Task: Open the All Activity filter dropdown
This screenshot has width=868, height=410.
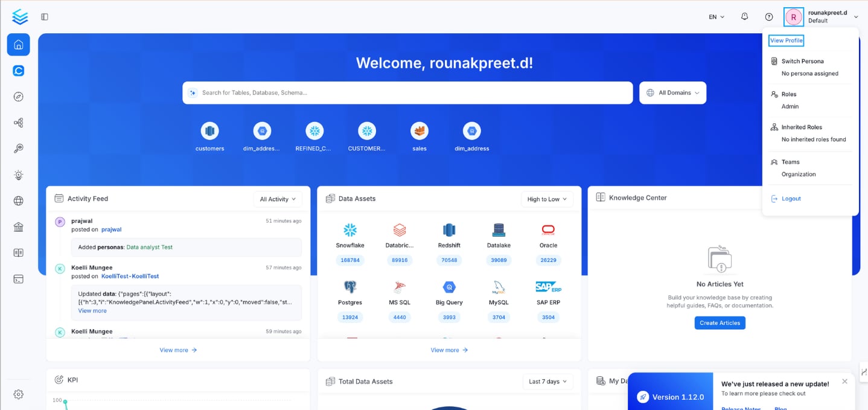Action: tap(278, 199)
